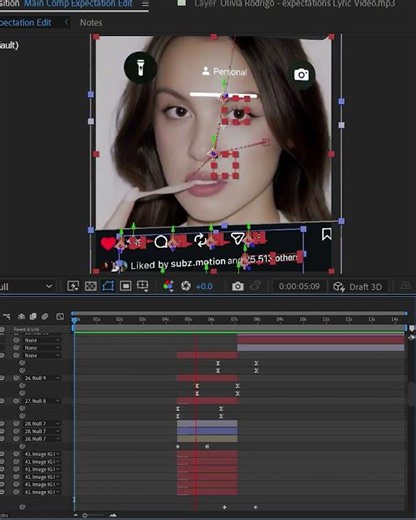Click the Expectation Edit breadcrumb
The image size is (416, 520).
pos(26,23)
